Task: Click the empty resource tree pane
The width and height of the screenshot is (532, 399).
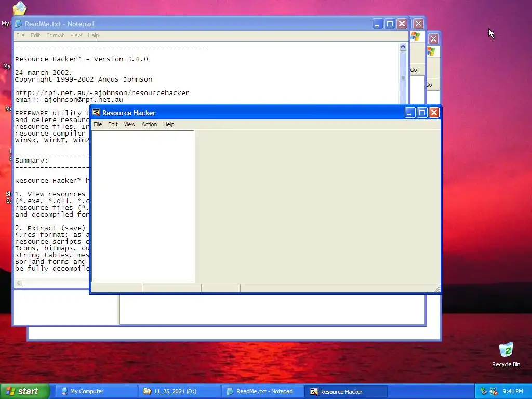Action: 143,206
